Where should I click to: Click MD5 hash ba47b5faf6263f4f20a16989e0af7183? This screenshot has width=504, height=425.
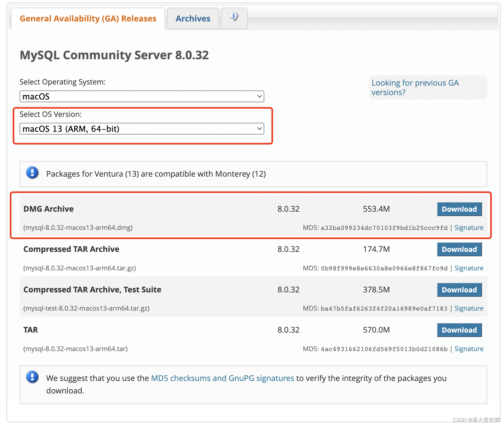(x=384, y=309)
